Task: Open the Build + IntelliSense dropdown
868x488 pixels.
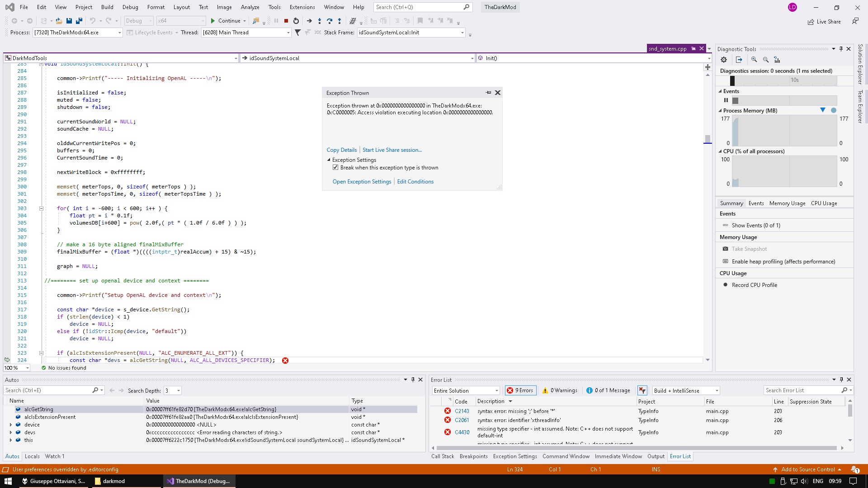Action: pyautogui.click(x=686, y=390)
